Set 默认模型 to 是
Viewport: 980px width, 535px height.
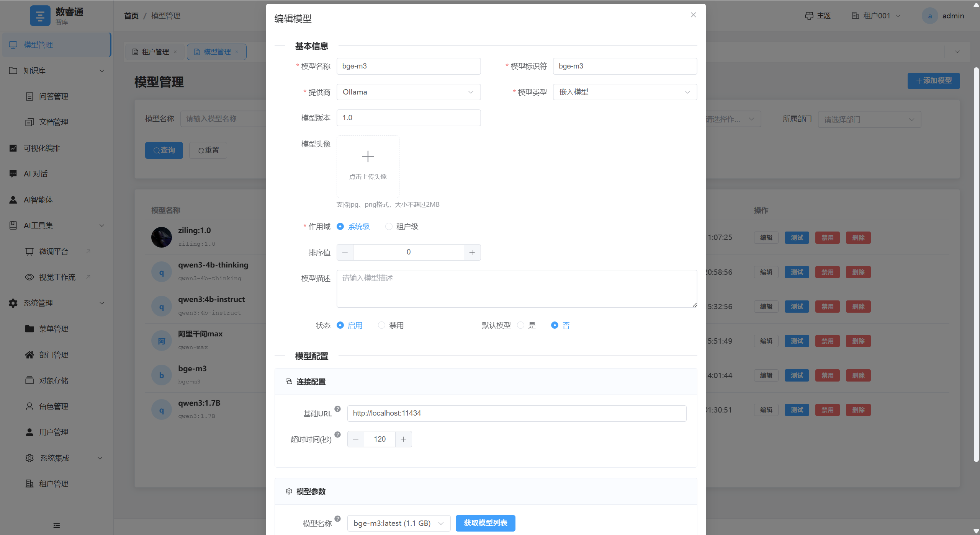[520, 325]
